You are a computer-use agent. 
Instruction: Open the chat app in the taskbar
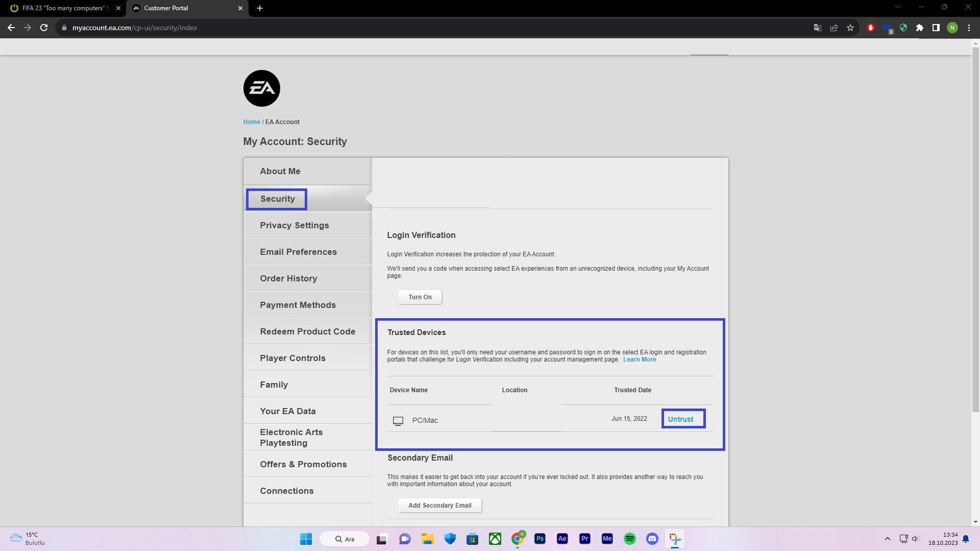pos(405,539)
